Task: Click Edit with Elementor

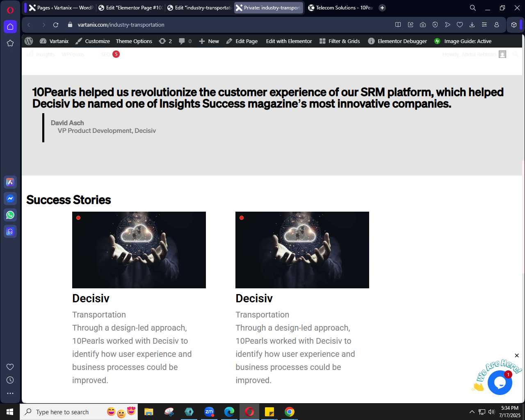Action: point(289,41)
